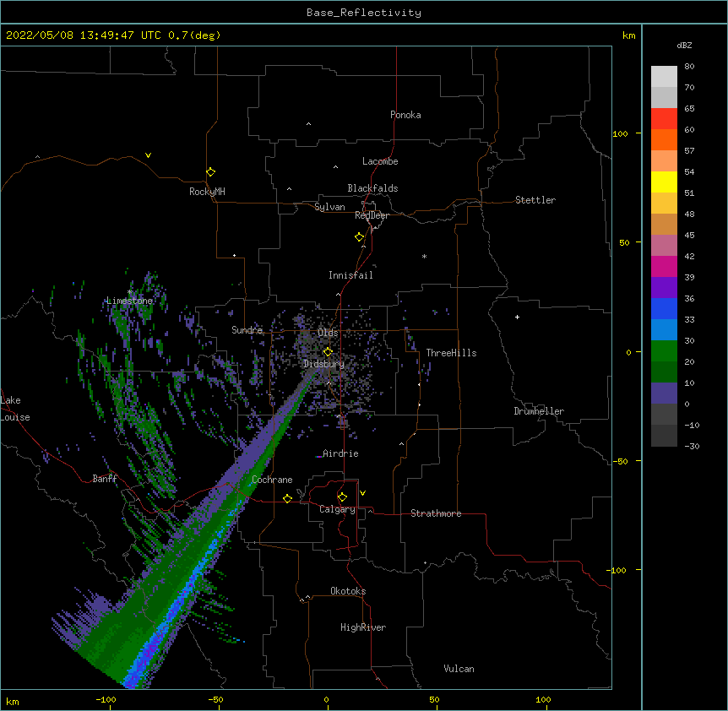Click the bright green 20-30 dBZ legend color
Screen dimensions: 728x711
point(664,351)
